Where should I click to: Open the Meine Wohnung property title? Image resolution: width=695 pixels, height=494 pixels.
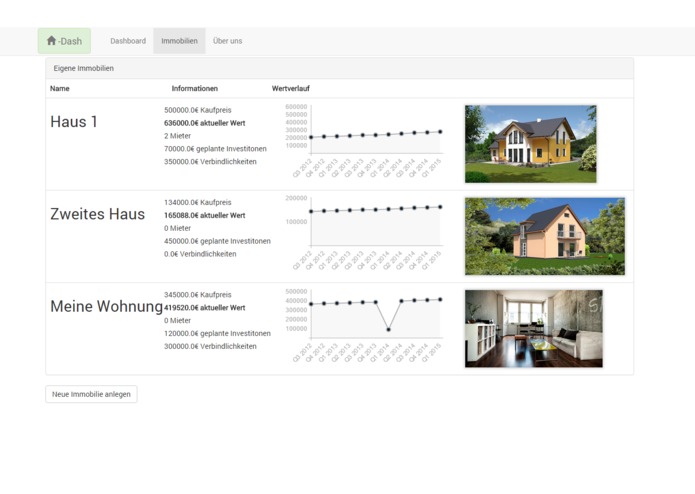coord(106,306)
